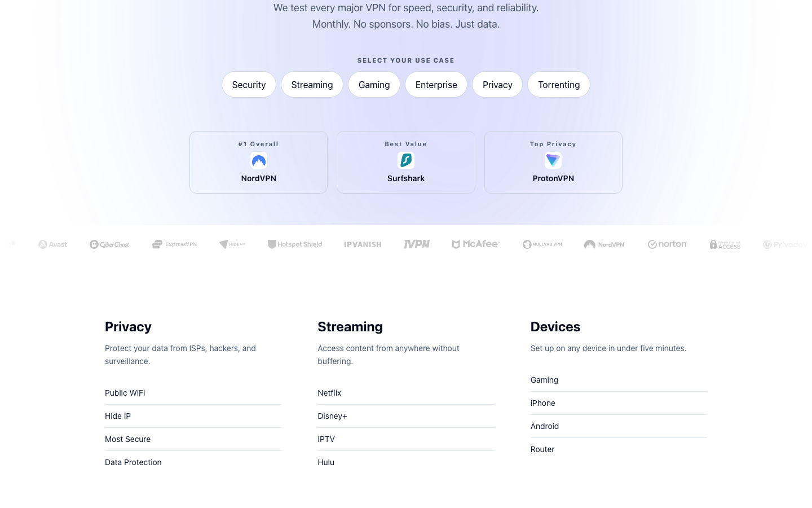Click the Streaming section heading
This screenshot has width=812, height=508.
coord(350,327)
